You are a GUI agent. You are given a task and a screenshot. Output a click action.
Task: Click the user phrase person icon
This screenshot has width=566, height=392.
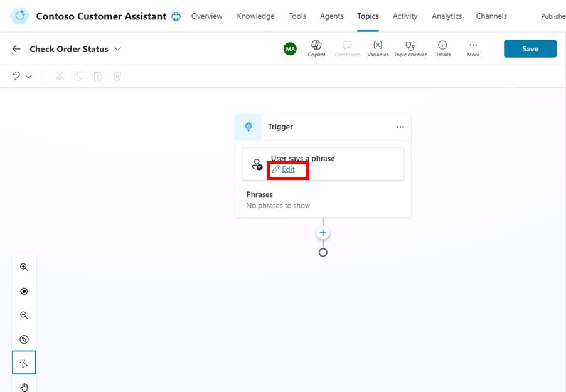[257, 164]
